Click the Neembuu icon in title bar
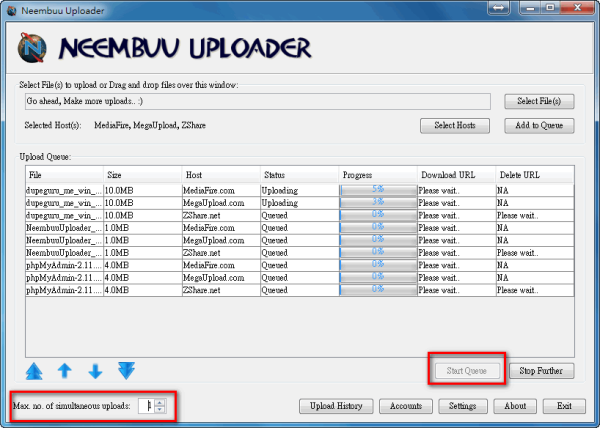The height and width of the screenshot is (428, 600). [x=11, y=10]
